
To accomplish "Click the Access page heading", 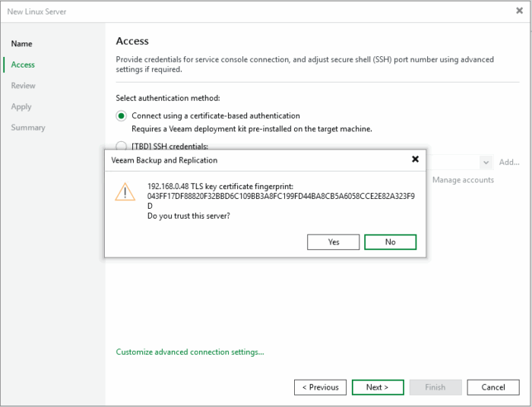I will (x=132, y=41).
